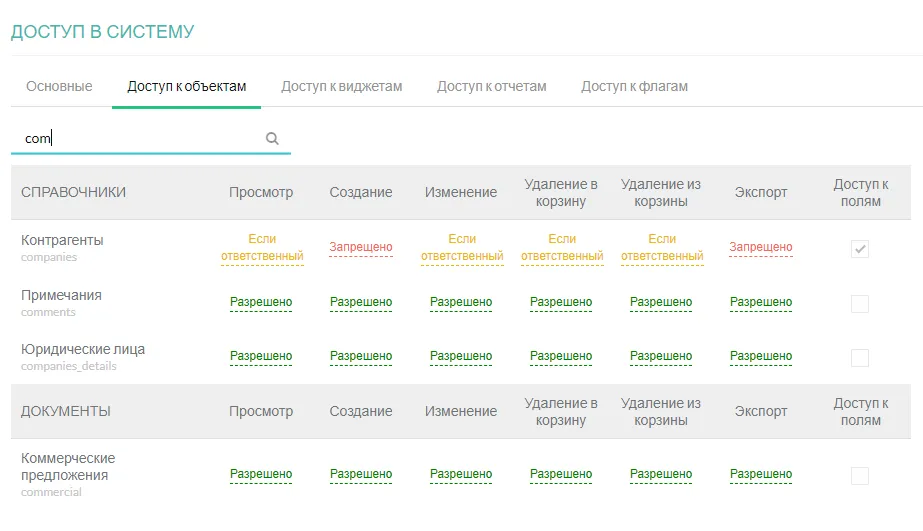923x531 pixels.
Task: Click the Доступ к объектам tab
Action: point(186,86)
